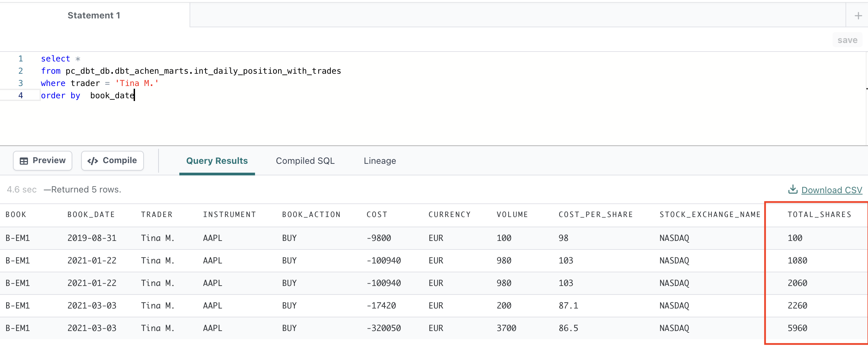The image size is (868, 359).
Task: Open the Lineage tab
Action: 379,161
